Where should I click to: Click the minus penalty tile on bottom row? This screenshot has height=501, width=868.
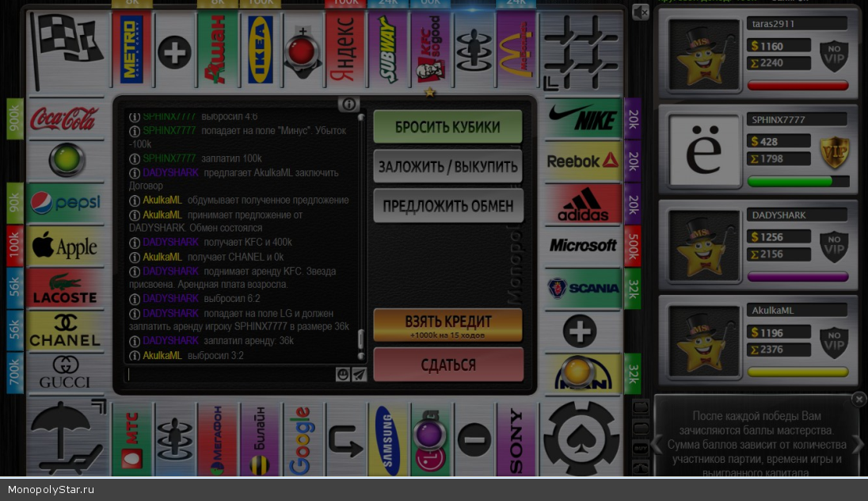click(474, 440)
